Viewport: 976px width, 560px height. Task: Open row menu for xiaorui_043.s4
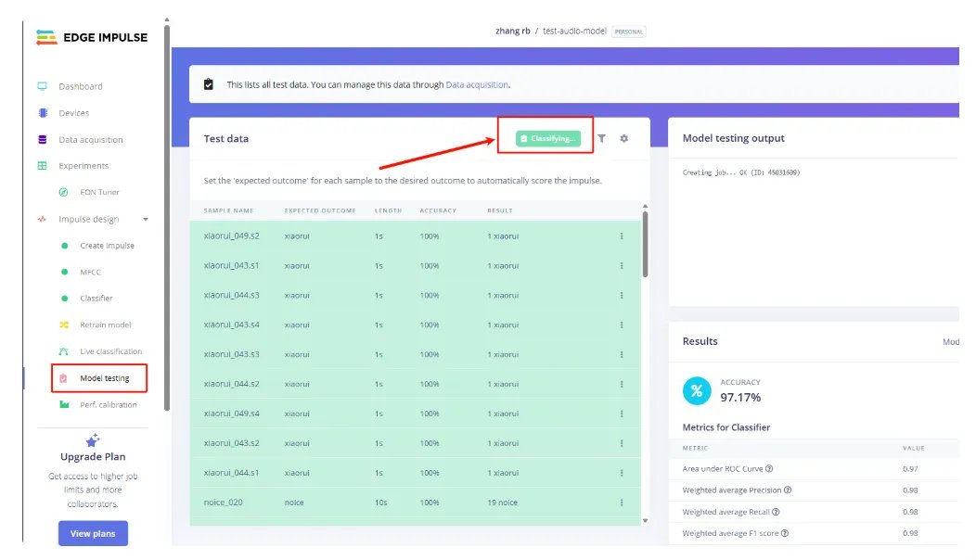click(x=622, y=325)
